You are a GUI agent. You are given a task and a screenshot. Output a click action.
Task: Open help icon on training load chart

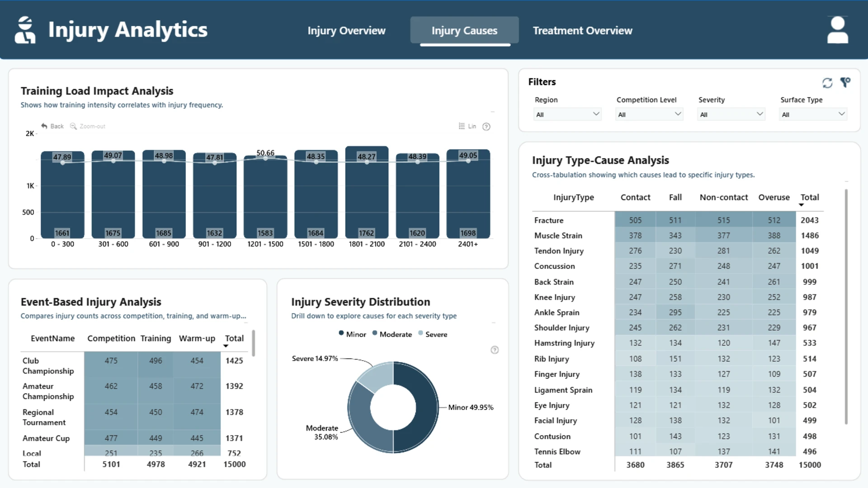click(x=486, y=127)
